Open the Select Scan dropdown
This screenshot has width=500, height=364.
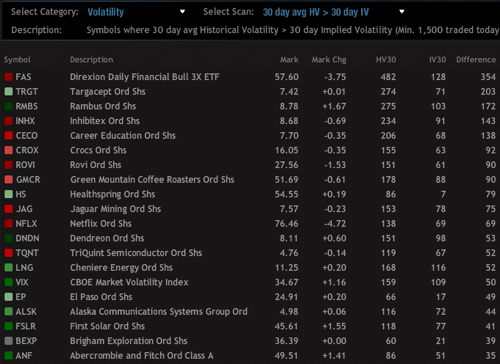[x=333, y=12]
